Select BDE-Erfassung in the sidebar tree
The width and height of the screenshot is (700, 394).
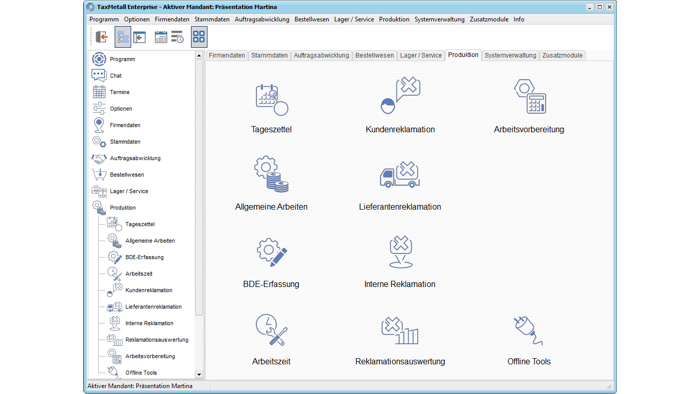144,257
